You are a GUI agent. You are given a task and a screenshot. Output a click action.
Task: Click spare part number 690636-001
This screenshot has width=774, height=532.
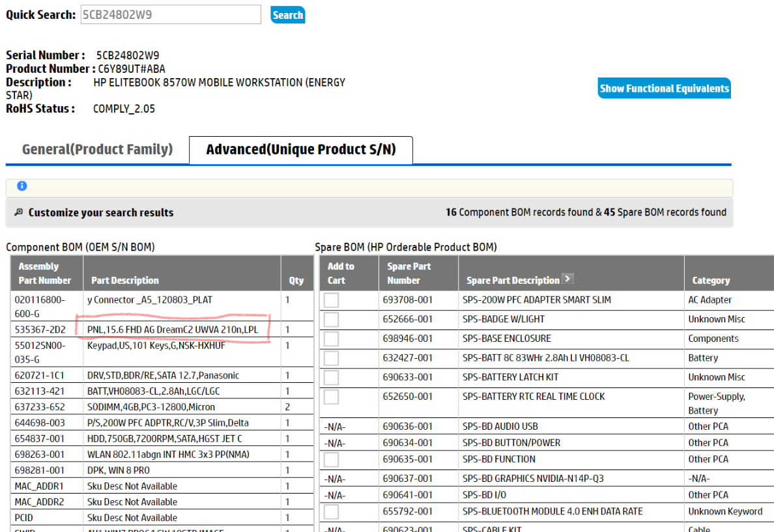408,427
